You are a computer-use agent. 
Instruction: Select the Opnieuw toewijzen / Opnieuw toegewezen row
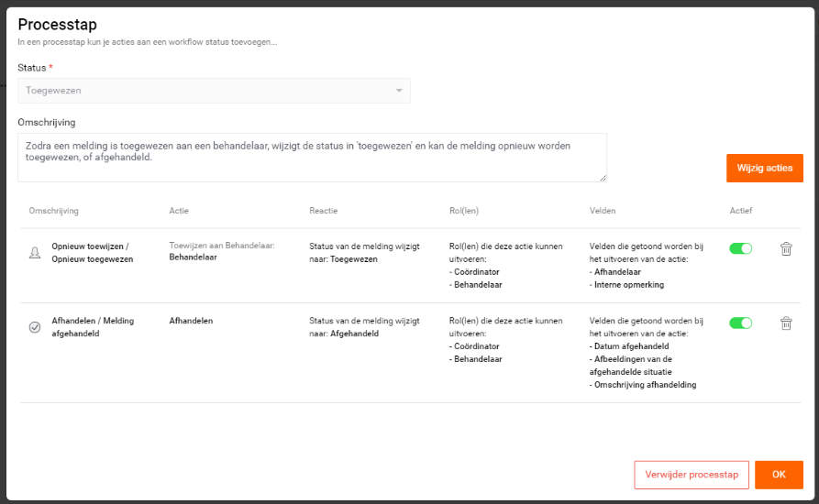(411, 266)
